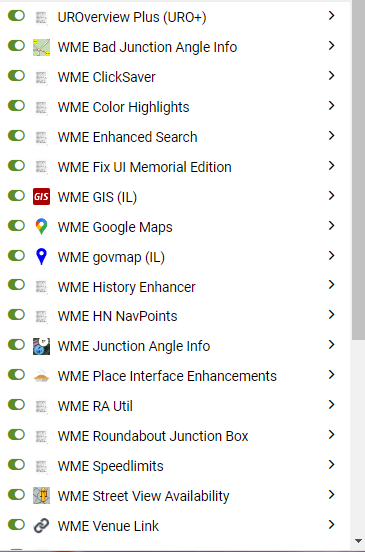Open the WME Google Maps submenu chevron

(331, 225)
